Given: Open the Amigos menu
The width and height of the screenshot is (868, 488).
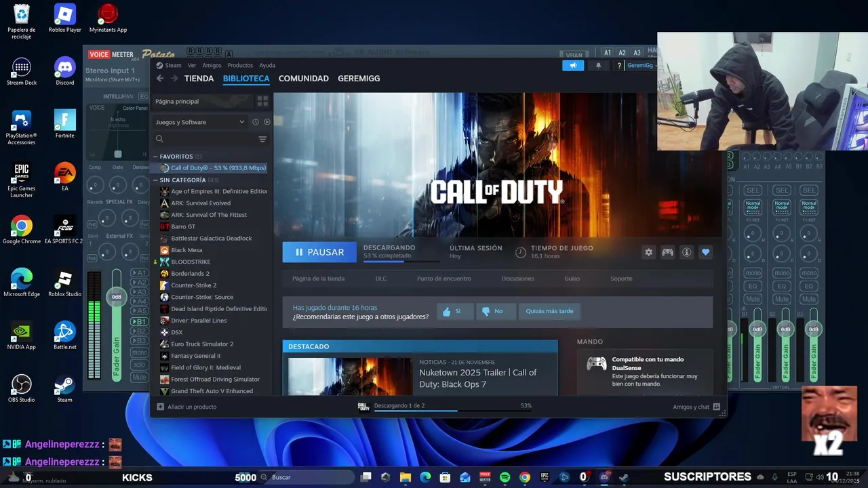Looking at the screenshot, I should pos(212,66).
